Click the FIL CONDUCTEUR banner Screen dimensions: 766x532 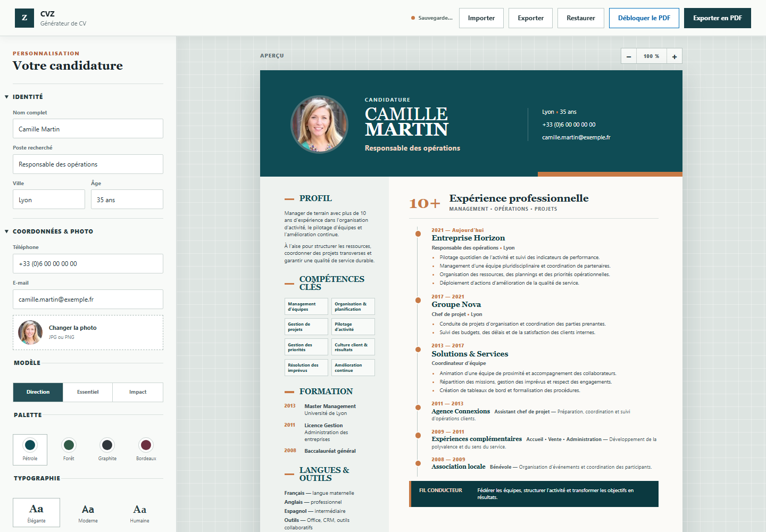coord(534,494)
